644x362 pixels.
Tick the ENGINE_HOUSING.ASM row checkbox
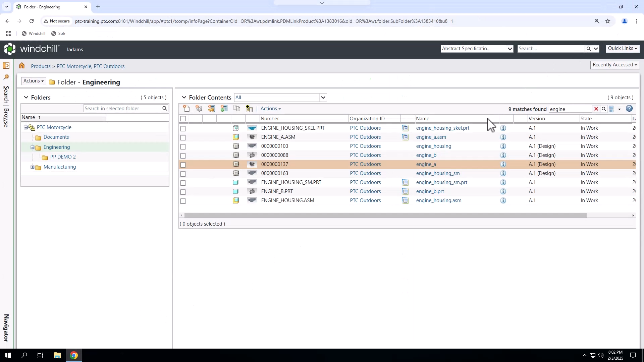183,201
